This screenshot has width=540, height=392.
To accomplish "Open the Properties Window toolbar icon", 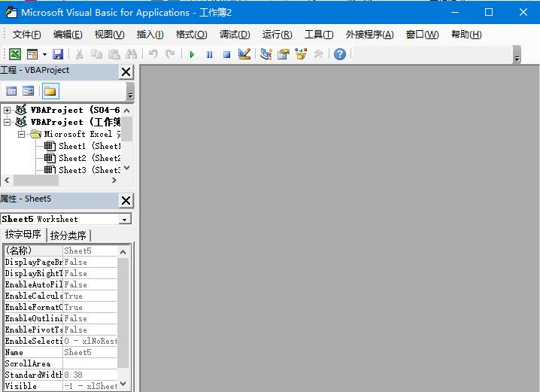I will 284,54.
